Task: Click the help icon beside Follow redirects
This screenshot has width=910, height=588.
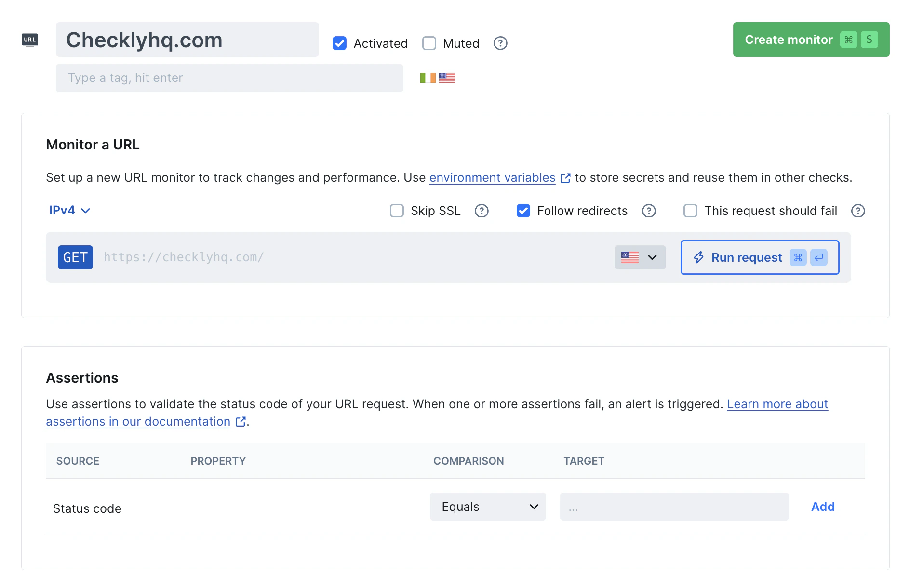Action: click(649, 211)
